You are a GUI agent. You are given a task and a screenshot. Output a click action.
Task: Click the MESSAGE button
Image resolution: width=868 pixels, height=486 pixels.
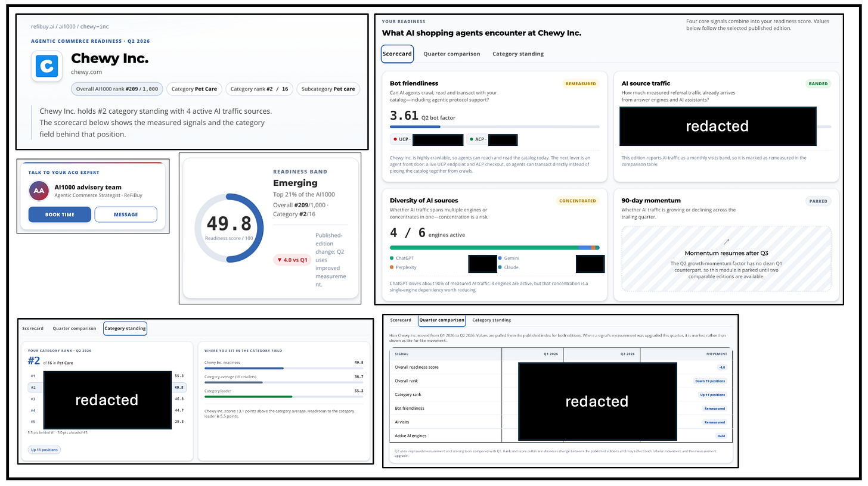[x=126, y=214]
